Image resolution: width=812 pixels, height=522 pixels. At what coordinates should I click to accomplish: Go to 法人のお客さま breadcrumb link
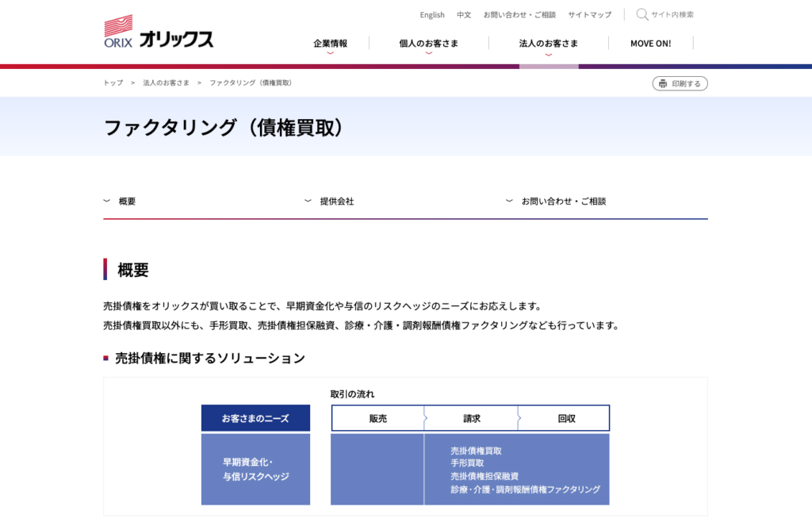(x=166, y=83)
